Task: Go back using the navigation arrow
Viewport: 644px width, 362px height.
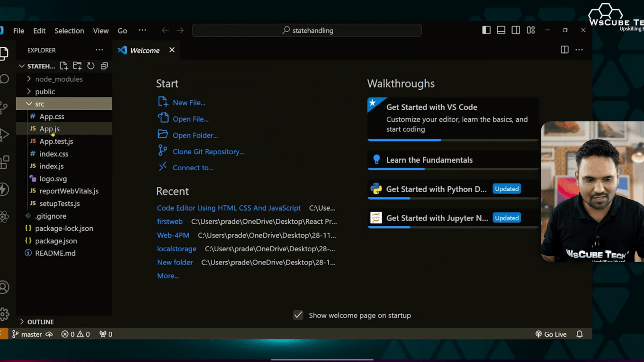Action: pyautogui.click(x=165, y=30)
